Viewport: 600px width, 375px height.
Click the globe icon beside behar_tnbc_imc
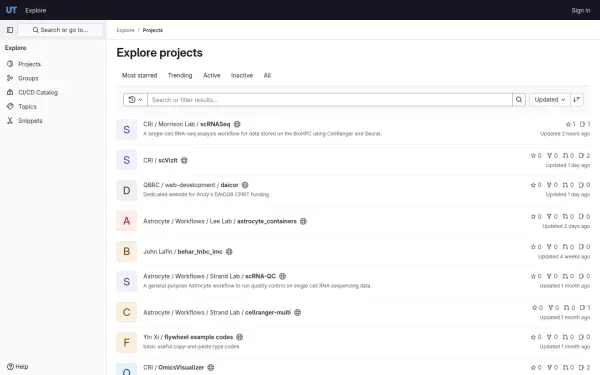pyautogui.click(x=229, y=251)
